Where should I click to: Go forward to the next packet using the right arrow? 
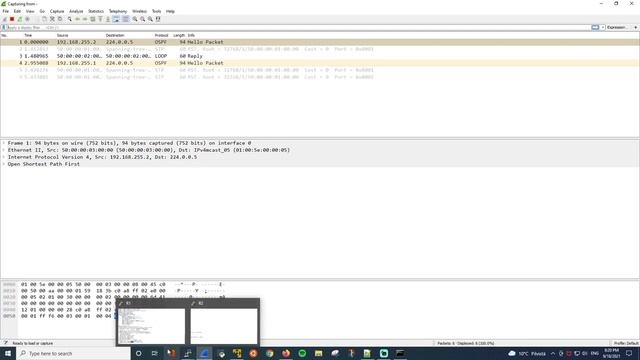click(85, 19)
